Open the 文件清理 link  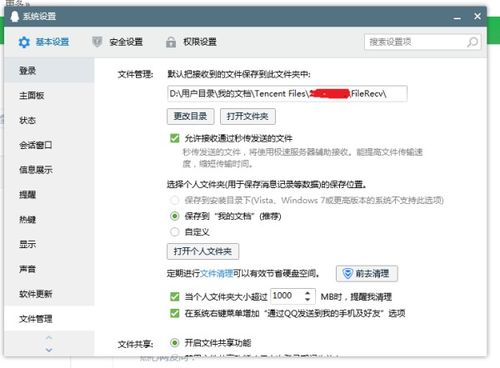pos(217,274)
